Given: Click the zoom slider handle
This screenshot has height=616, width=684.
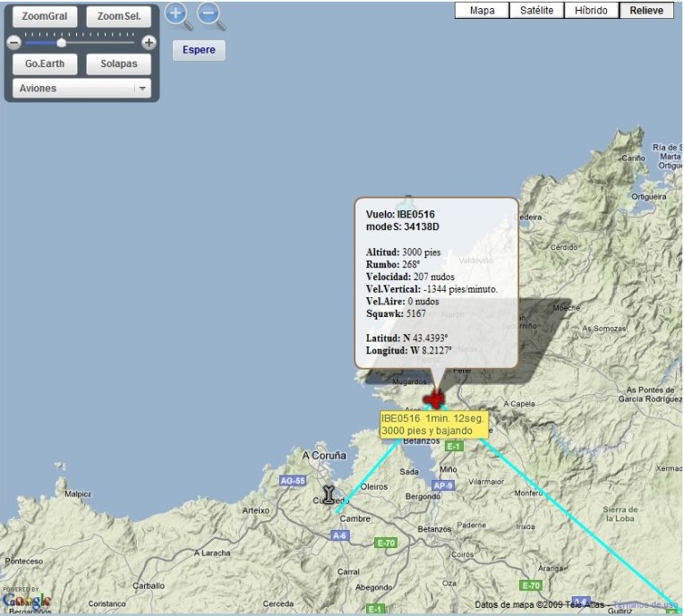Looking at the screenshot, I should 61,42.
